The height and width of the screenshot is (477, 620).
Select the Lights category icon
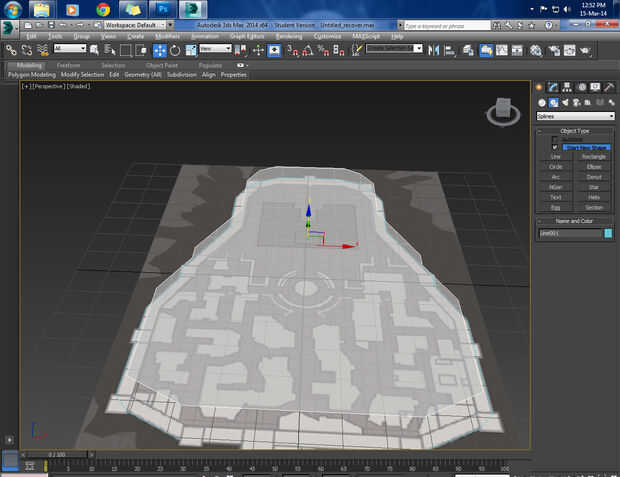565,102
